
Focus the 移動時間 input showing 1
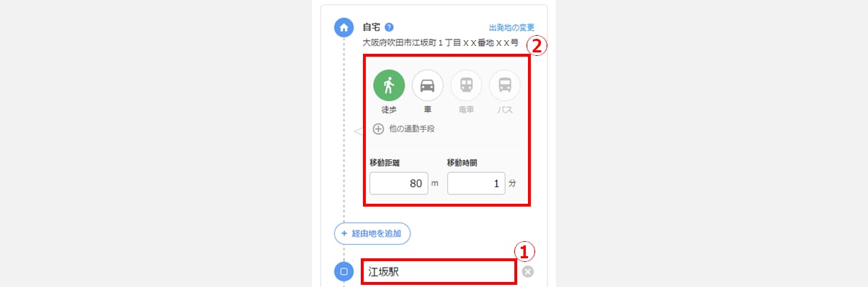(476, 183)
